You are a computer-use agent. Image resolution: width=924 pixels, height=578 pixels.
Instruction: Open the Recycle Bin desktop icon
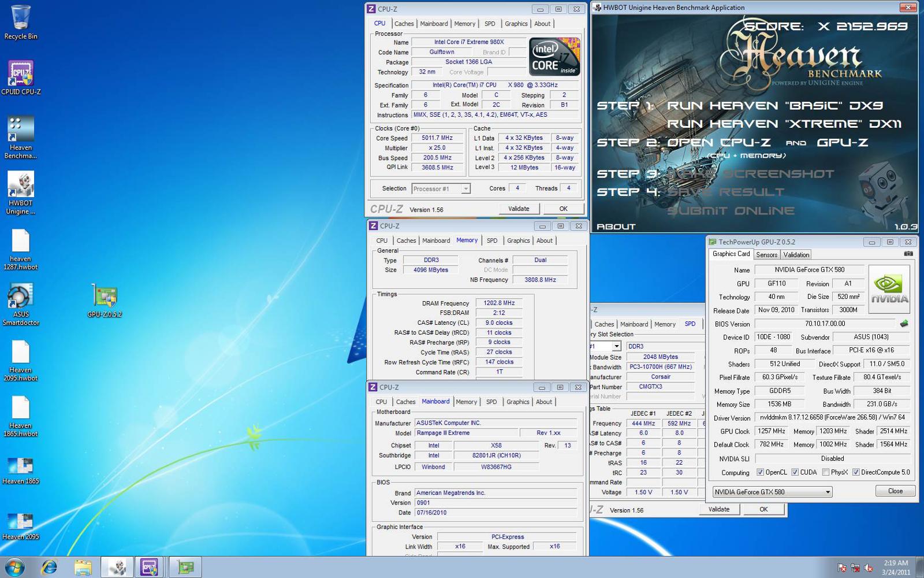20,22
